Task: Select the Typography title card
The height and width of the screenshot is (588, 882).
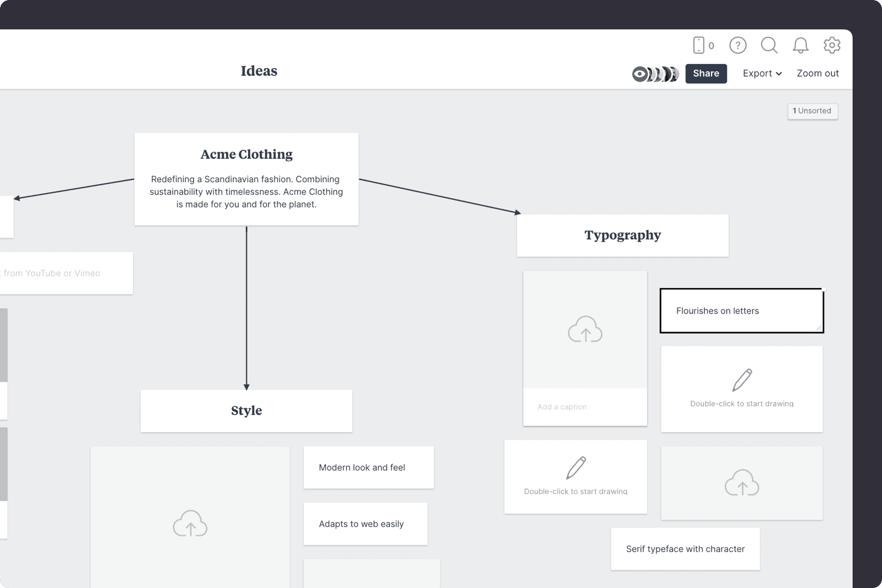Action: coord(623,235)
